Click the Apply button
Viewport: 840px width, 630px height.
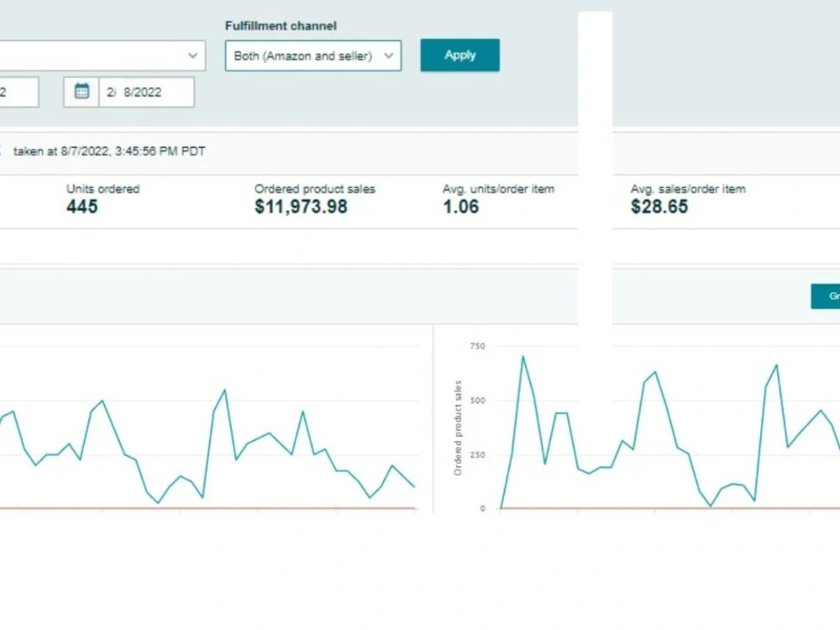click(459, 55)
